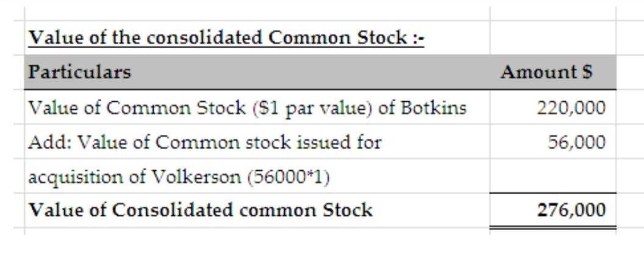Select the 'Value of Common Stock ($1 par value) of Botkins' cell

[248, 108]
